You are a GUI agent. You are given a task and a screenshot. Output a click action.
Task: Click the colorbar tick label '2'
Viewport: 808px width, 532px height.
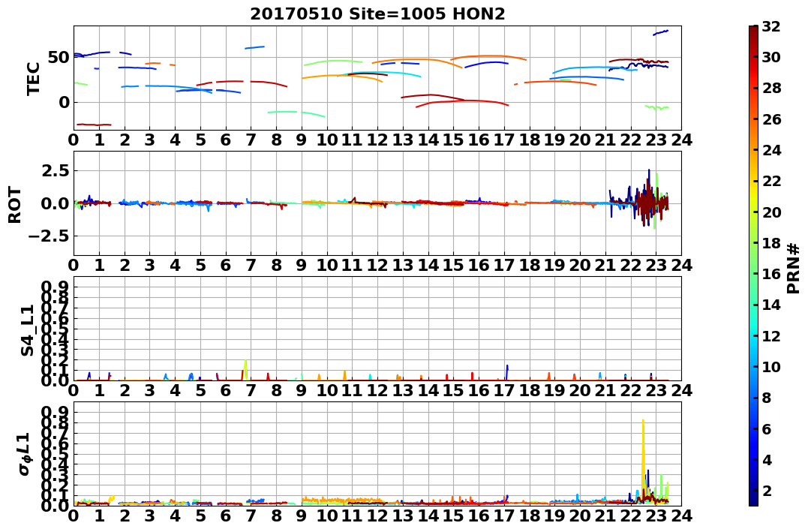click(766, 490)
